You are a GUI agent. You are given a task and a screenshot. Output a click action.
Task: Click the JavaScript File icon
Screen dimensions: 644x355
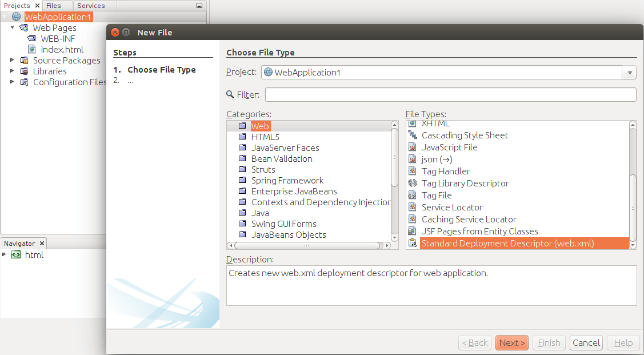(413, 147)
